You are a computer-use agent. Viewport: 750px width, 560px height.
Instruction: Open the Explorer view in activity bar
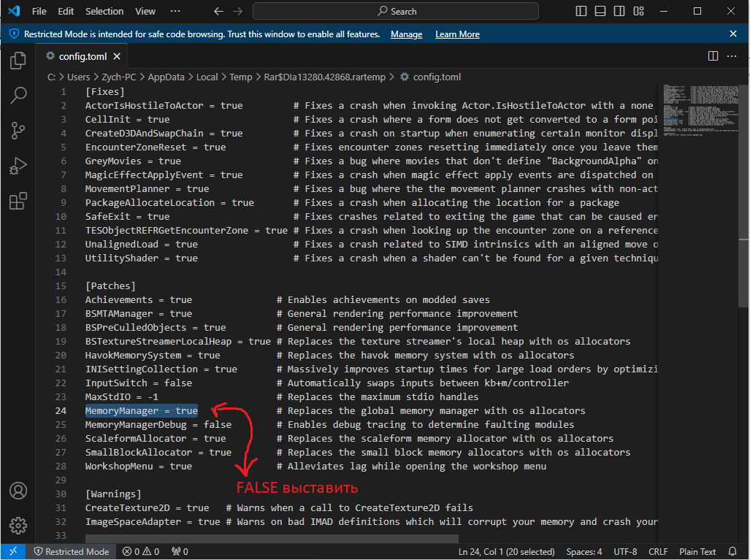tap(18, 61)
